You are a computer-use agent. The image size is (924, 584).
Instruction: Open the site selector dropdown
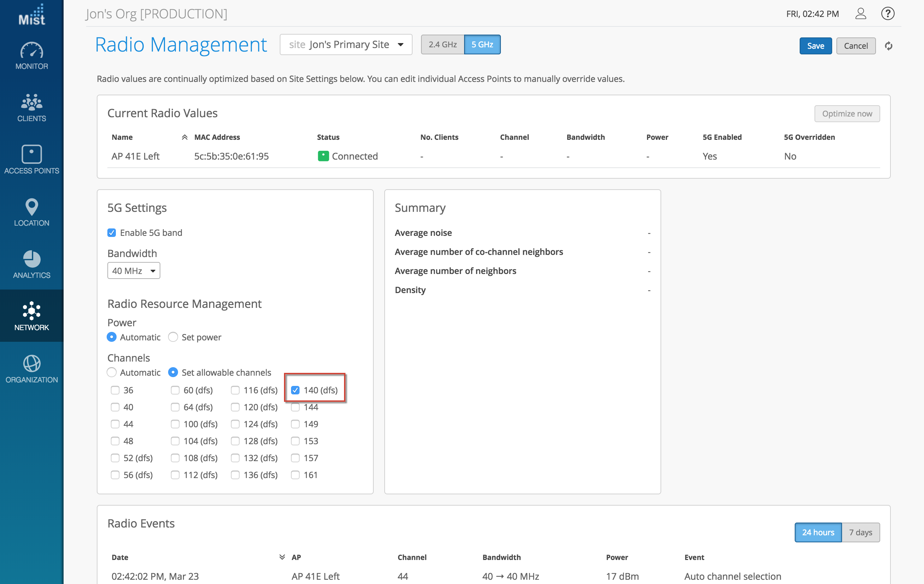346,44
